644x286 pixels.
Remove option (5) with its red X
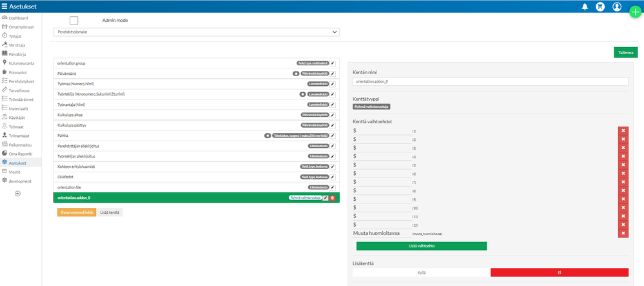click(x=623, y=165)
